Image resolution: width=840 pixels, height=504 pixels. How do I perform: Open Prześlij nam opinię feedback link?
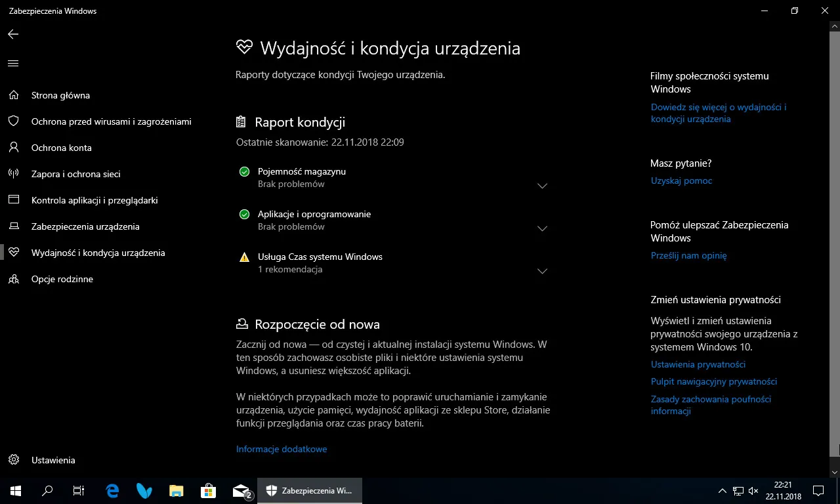(x=688, y=255)
